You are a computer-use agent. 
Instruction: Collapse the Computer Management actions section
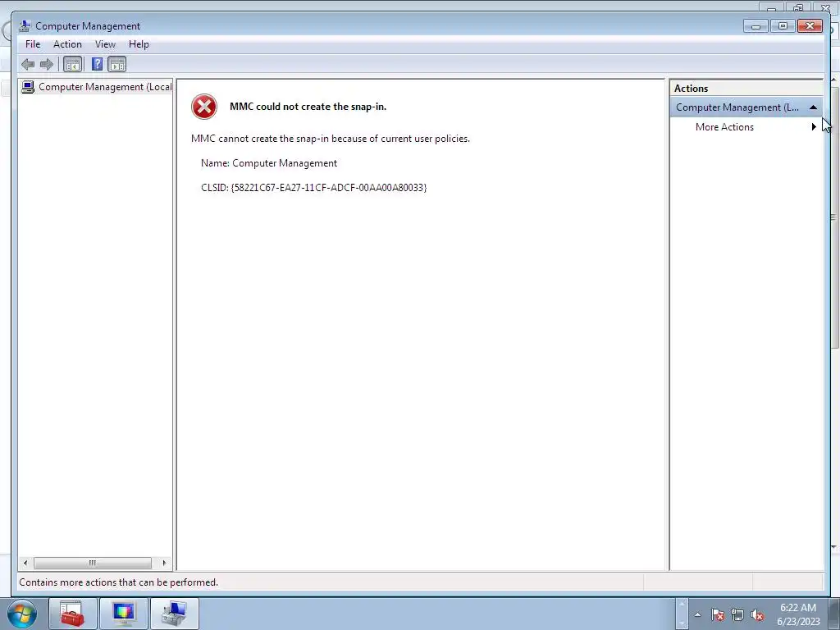(813, 107)
